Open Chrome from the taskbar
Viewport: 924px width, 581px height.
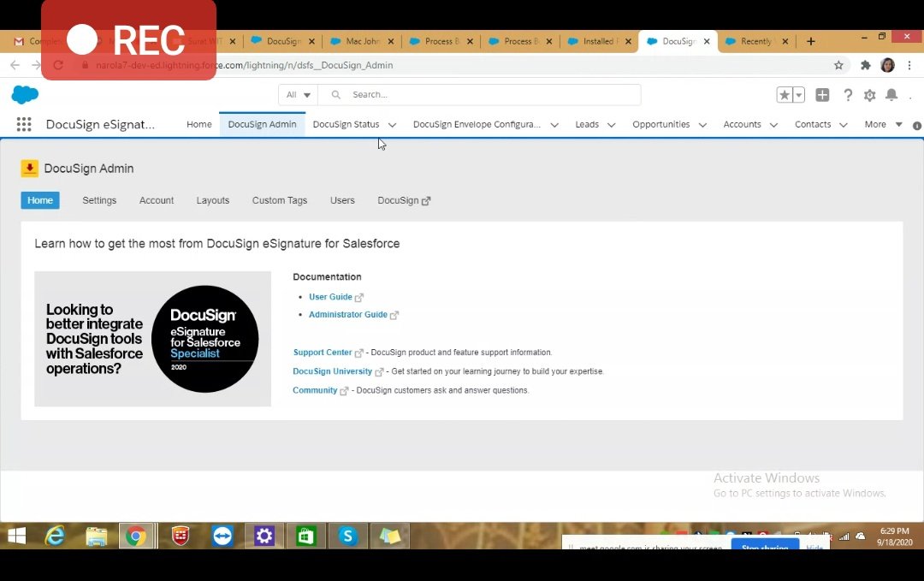(x=136, y=536)
